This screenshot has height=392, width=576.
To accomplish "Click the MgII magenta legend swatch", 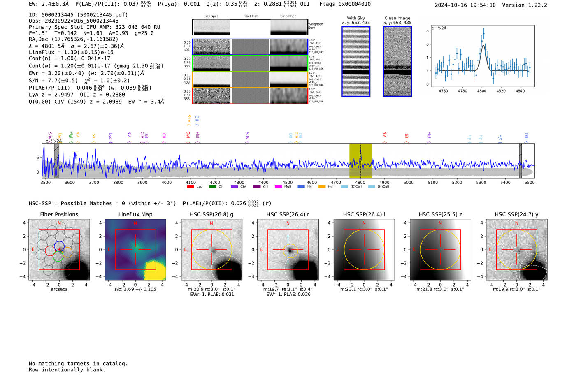I will (279, 187).
